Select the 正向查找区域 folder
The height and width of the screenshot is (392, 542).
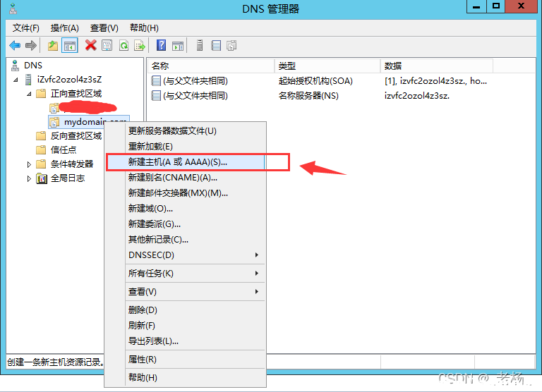click(x=76, y=94)
